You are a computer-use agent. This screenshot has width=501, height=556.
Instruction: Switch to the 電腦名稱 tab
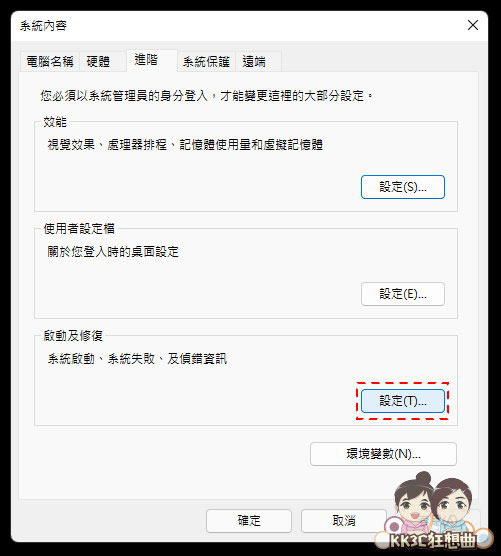(50, 62)
